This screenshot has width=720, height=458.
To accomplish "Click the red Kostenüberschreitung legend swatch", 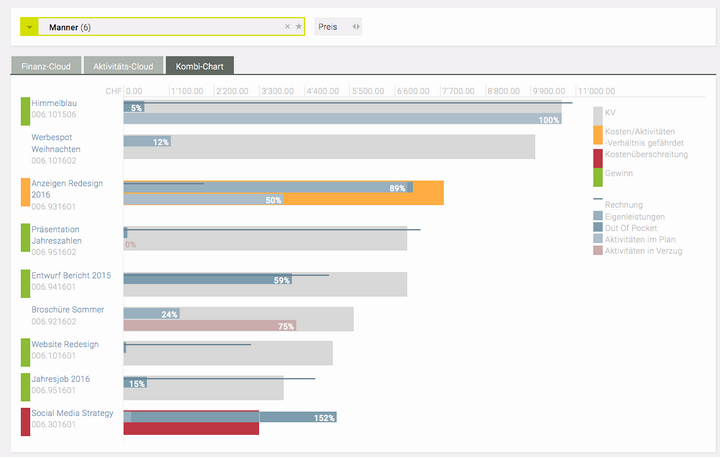I will (x=598, y=158).
